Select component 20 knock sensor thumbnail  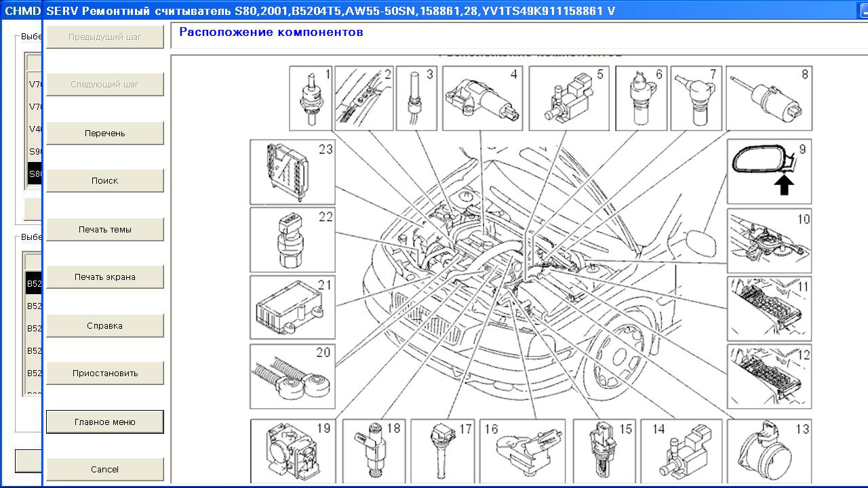click(292, 376)
